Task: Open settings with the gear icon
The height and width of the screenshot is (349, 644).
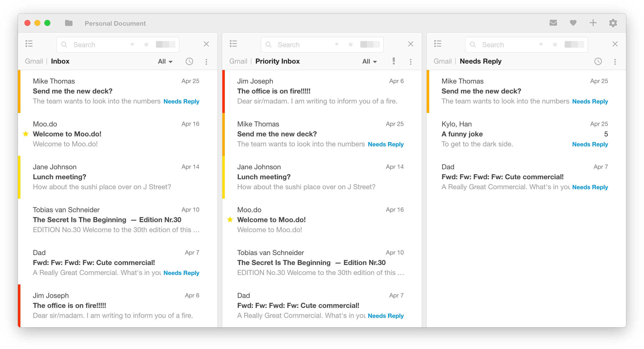Action: click(x=613, y=23)
